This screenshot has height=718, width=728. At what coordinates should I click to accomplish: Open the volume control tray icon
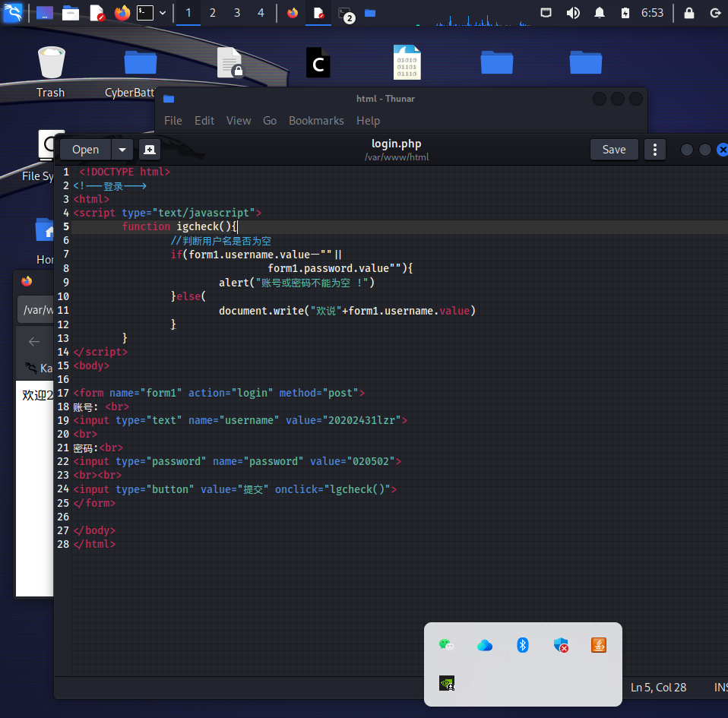(x=573, y=13)
